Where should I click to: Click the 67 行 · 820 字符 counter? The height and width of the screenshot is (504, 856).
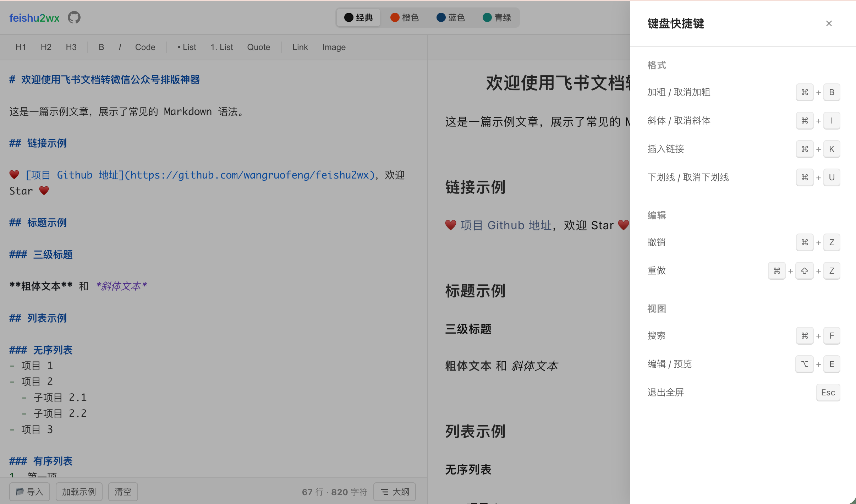[335, 492]
